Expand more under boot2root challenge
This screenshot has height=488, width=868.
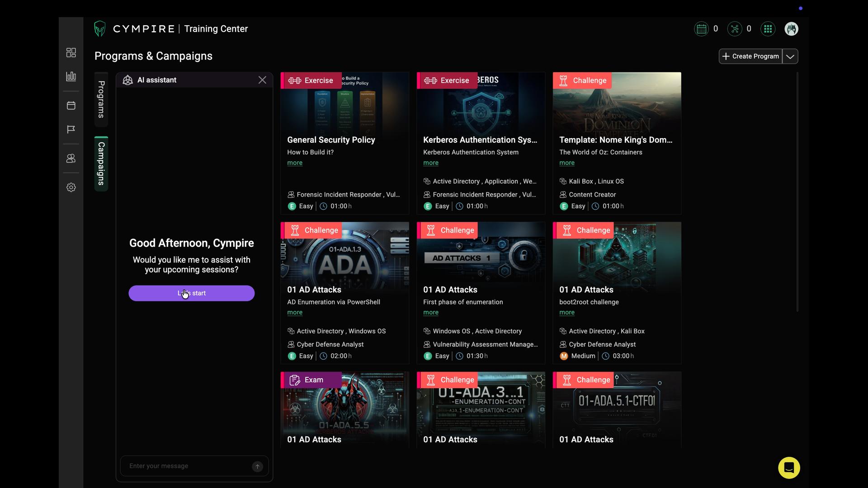coord(567,312)
